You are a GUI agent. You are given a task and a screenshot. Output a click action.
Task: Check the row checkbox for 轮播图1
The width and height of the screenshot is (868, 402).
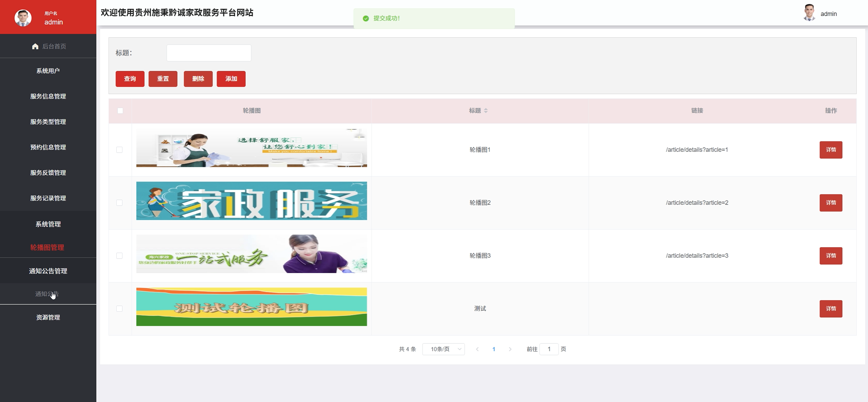coord(119,150)
